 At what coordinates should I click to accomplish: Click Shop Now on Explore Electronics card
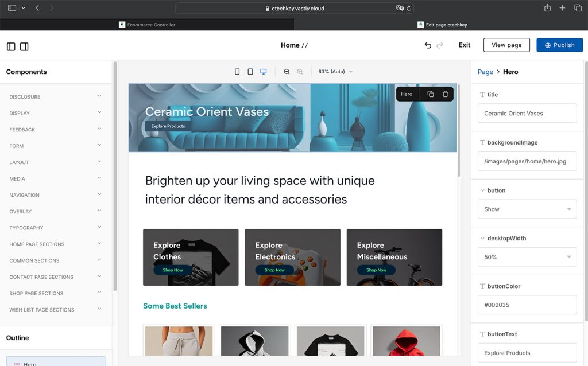[x=274, y=270]
